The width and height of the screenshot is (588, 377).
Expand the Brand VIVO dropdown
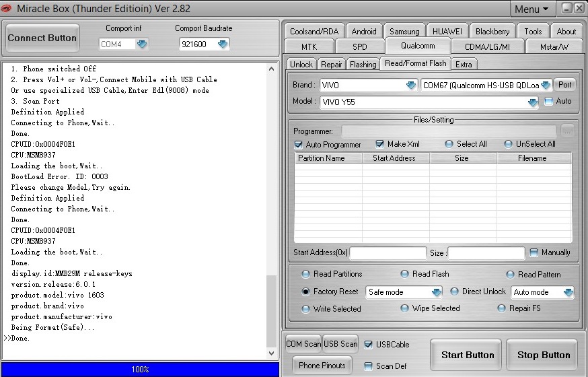tap(411, 85)
